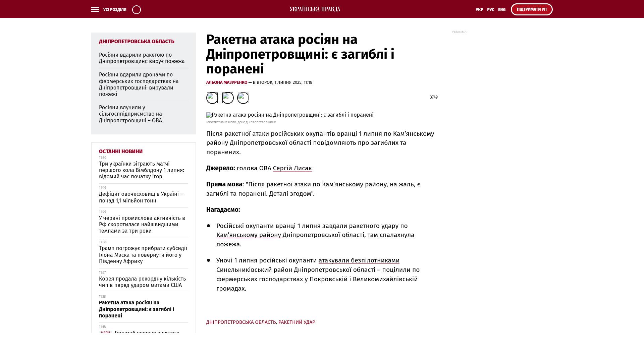The image size is (644, 362).
Task: Click the third share icon under author
Action: [243, 98]
